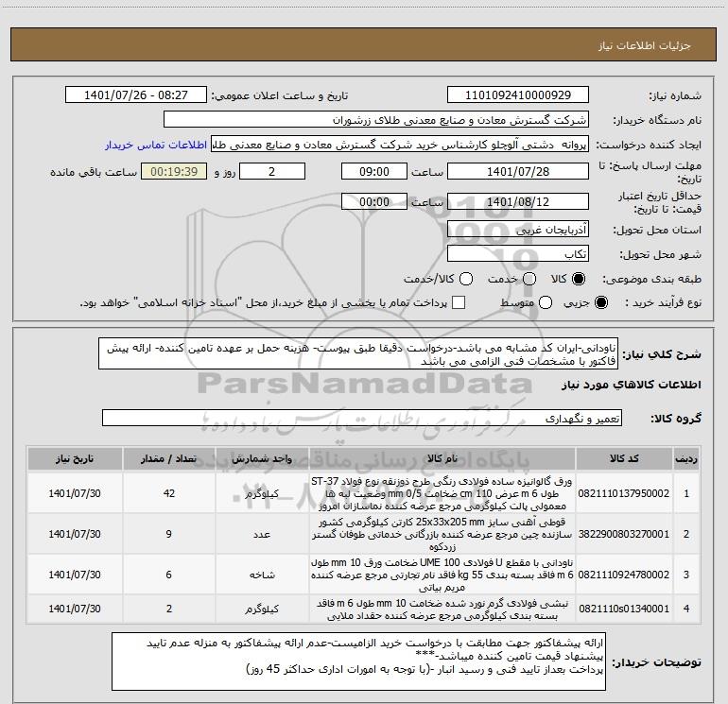Screen dimensions: 728x704
Task: Click the need number field 1101092410000929
Action: 518,95
